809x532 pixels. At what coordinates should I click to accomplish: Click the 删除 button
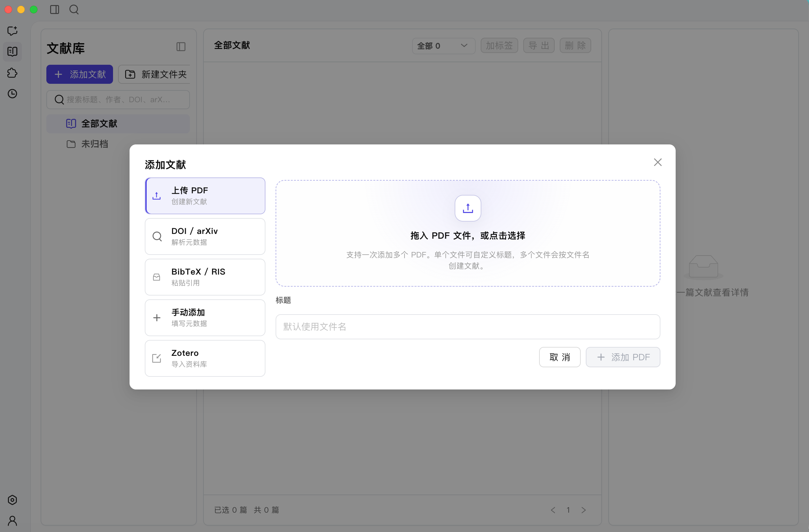tap(575, 46)
